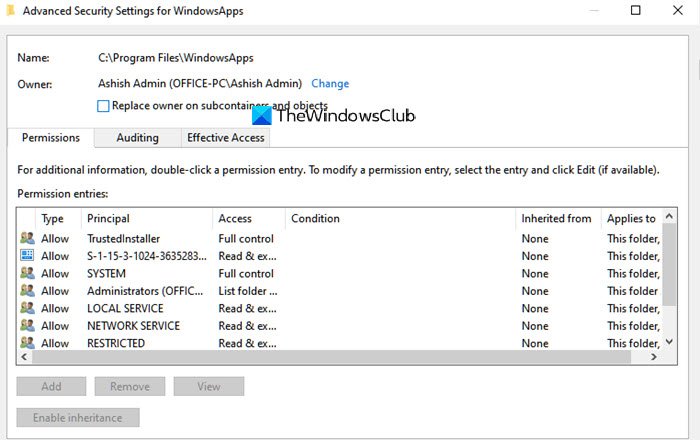
Task: Click the list's scroll up arrow
Action: (669, 216)
